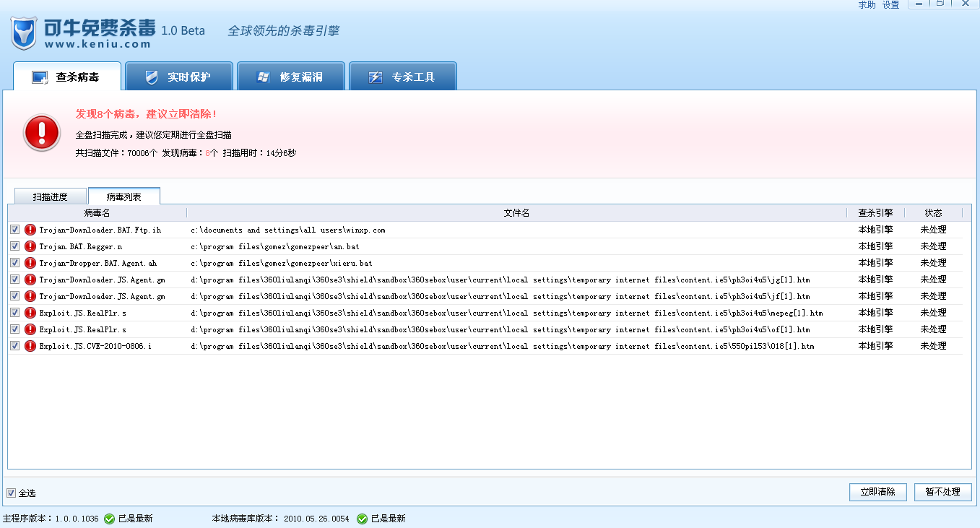Click the www.keniu.com website text

tap(97, 43)
